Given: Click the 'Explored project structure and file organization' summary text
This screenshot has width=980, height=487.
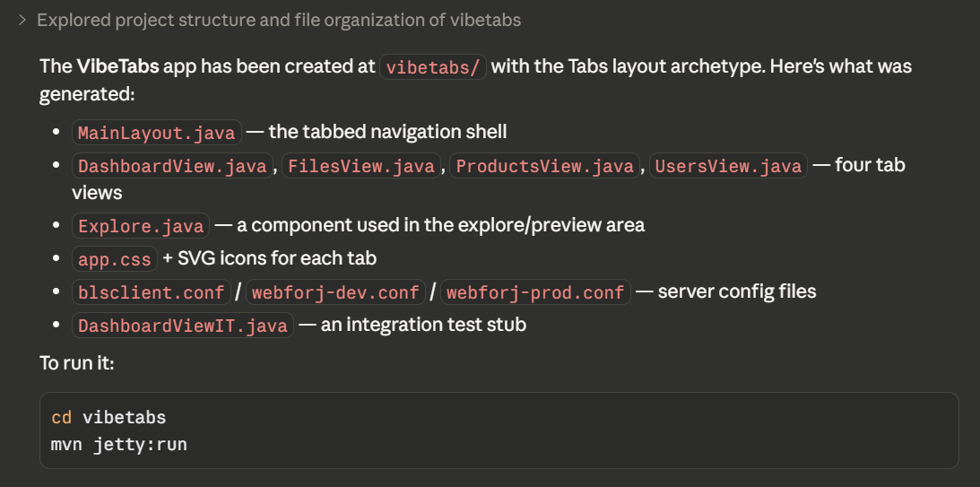Looking at the screenshot, I should [x=279, y=20].
